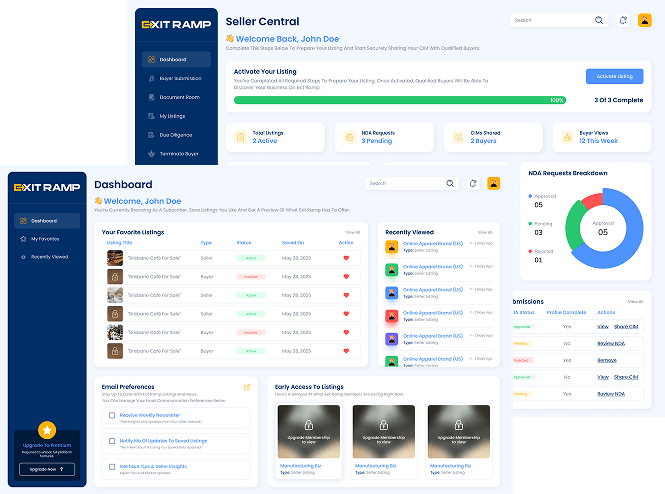Image resolution: width=665 pixels, height=494 pixels.
Task: Click the Document Room sidebar icon
Action: pos(151,97)
